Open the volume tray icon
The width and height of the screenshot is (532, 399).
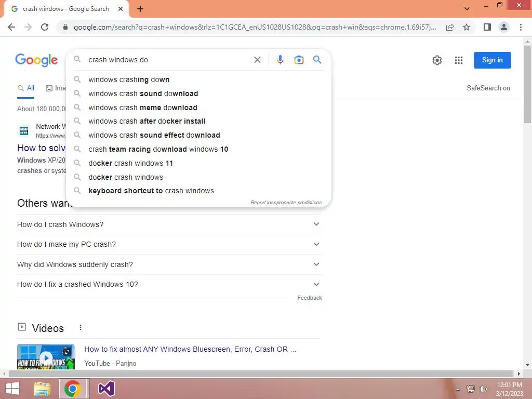coord(483,389)
